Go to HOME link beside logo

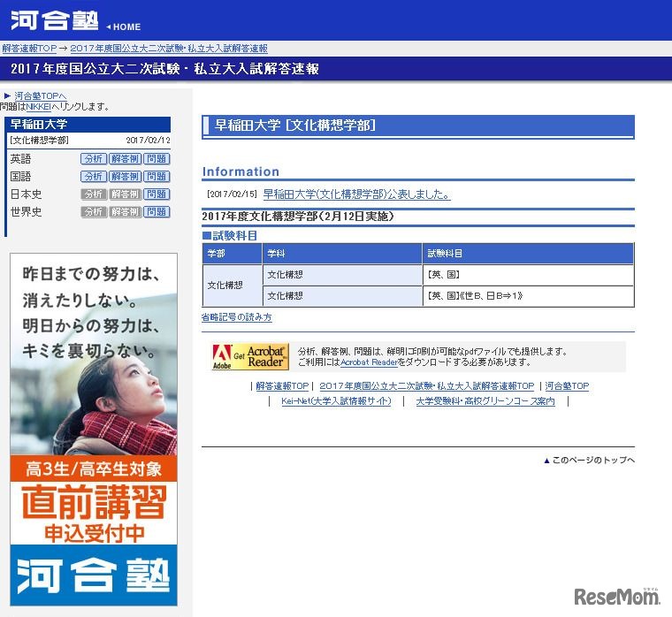click(x=124, y=27)
